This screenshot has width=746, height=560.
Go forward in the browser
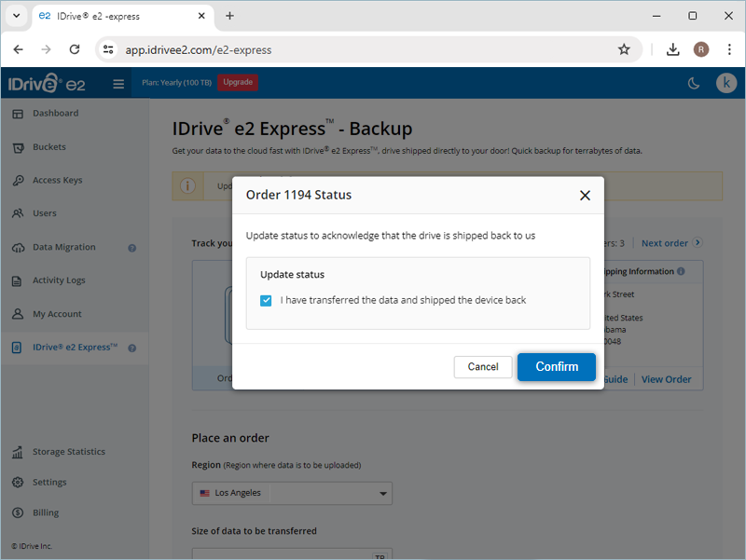46,49
